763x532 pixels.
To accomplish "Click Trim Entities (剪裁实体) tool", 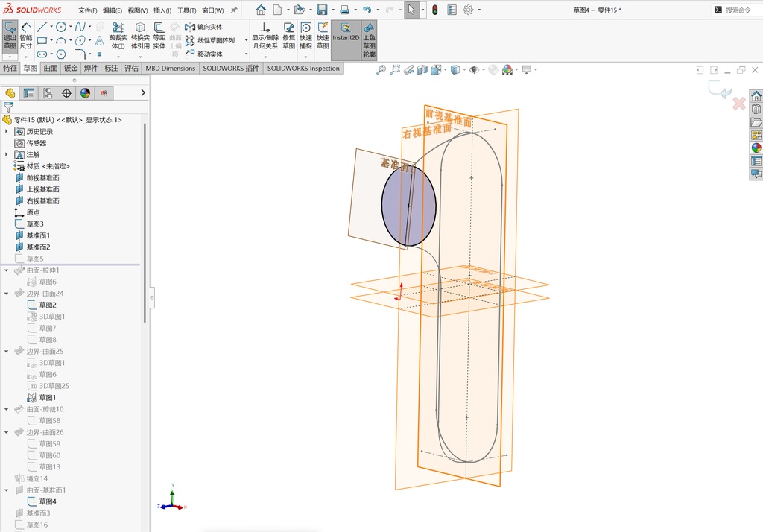I will point(118,36).
